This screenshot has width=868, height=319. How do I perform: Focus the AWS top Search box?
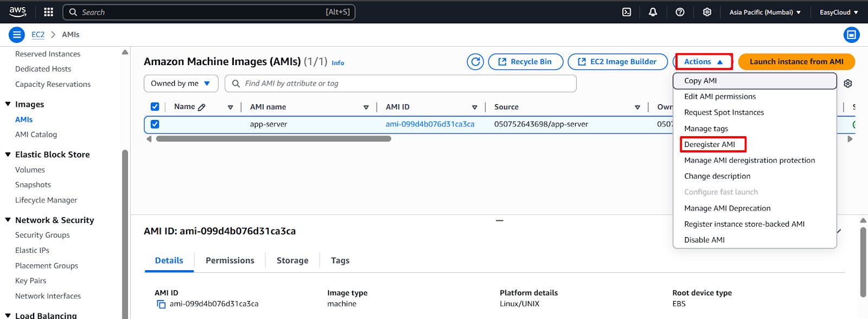[x=209, y=12]
